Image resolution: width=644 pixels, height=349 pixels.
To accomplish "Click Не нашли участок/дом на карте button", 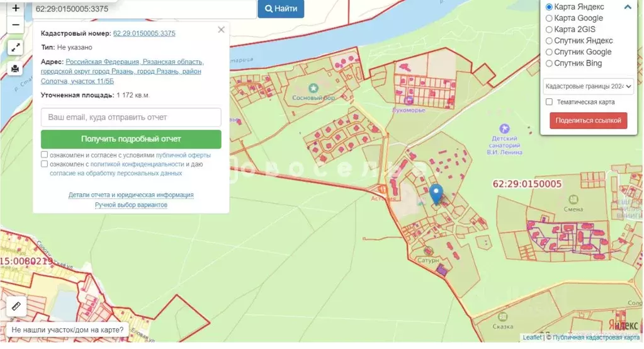I will [67, 329].
